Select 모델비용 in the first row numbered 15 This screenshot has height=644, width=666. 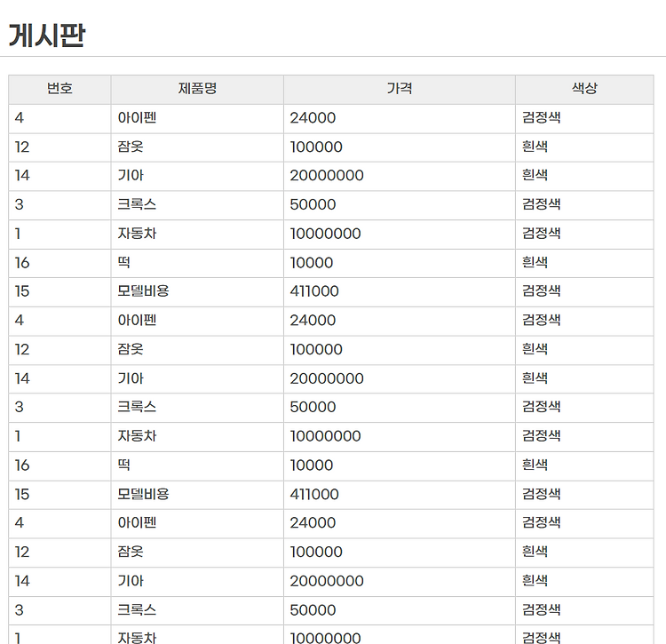point(143,291)
